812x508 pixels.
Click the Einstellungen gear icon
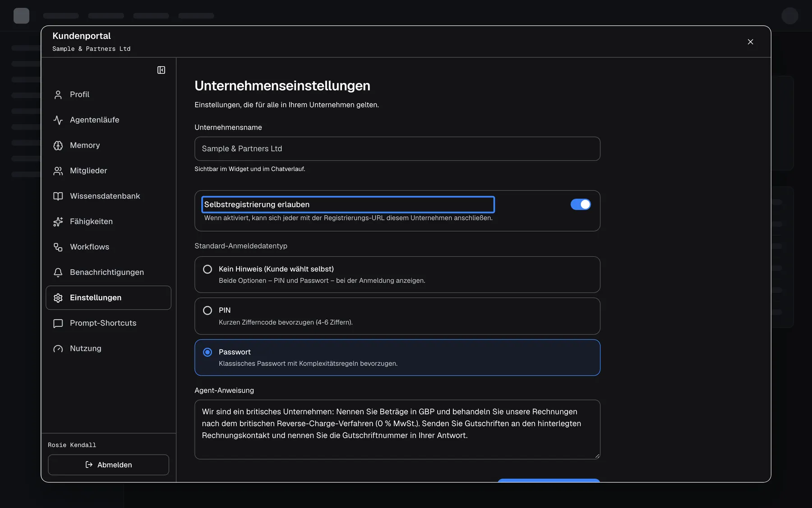coord(58,298)
